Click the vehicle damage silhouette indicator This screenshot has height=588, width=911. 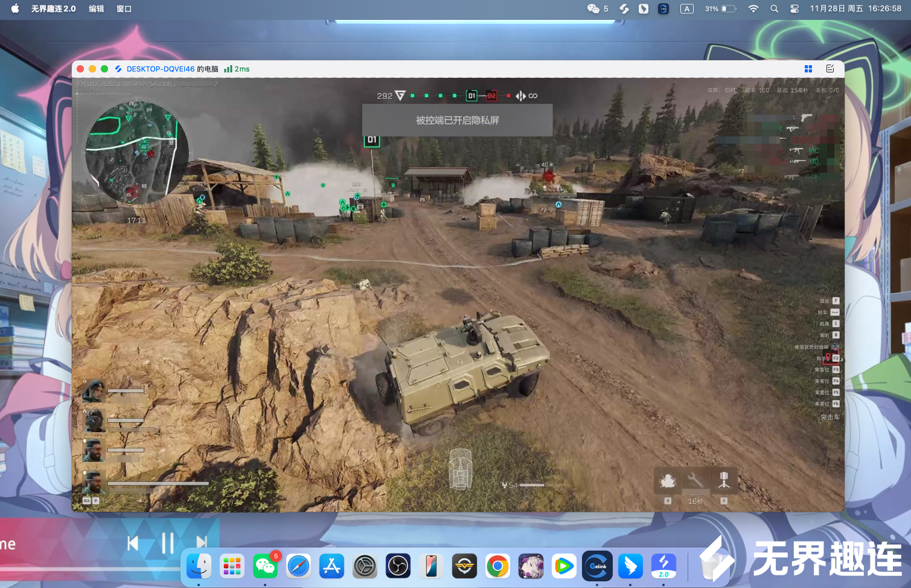pyautogui.click(x=461, y=469)
